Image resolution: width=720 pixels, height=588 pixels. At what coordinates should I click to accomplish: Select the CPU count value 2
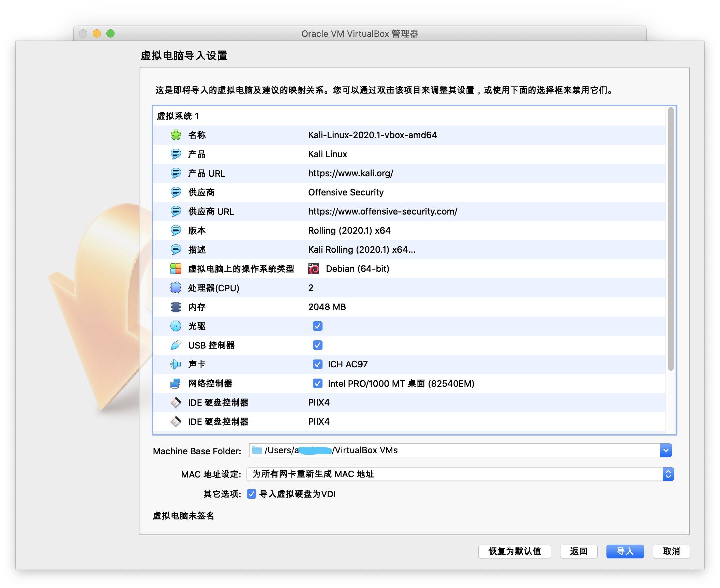311,288
